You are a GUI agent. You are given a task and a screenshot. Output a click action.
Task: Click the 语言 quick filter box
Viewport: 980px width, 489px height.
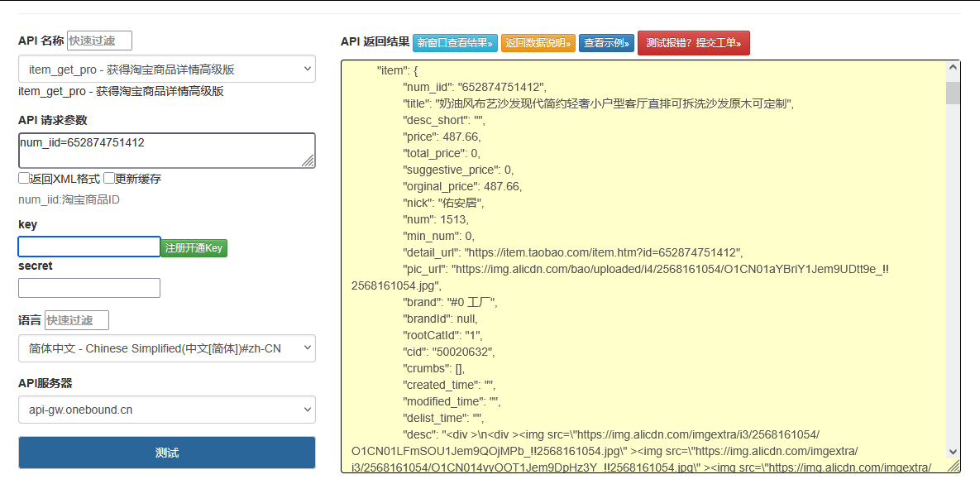(77, 320)
